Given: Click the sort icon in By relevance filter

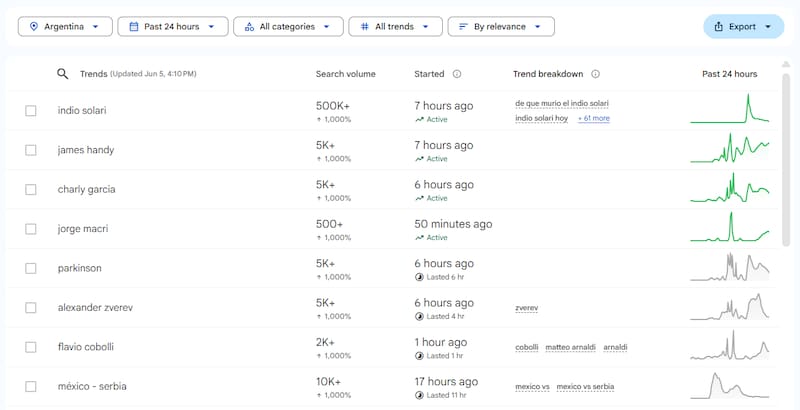Looking at the screenshot, I should point(463,27).
